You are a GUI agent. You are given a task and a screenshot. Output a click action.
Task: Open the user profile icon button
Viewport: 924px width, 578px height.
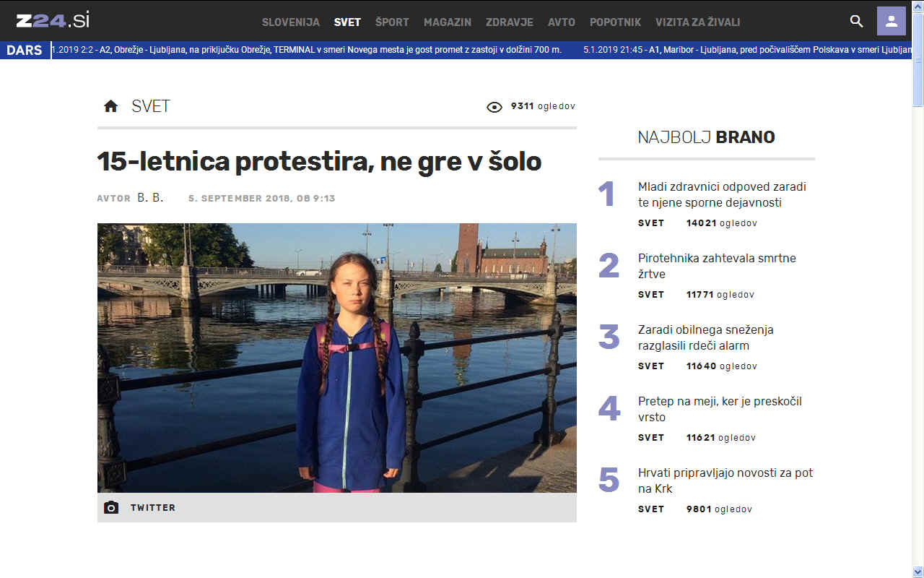[892, 21]
